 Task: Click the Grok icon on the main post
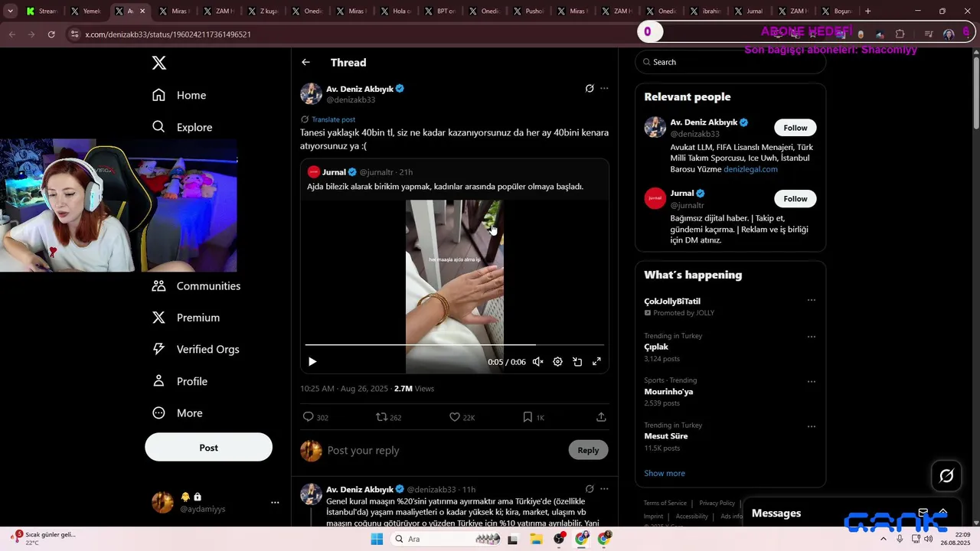pyautogui.click(x=590, y=89)
